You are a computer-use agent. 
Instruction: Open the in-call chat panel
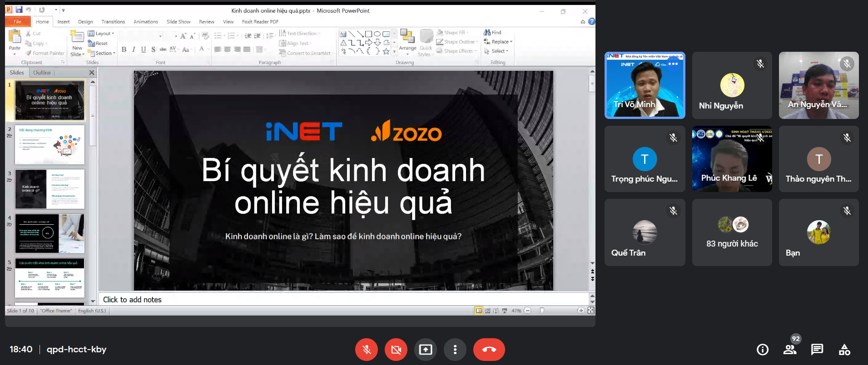[x=817, y=350]
